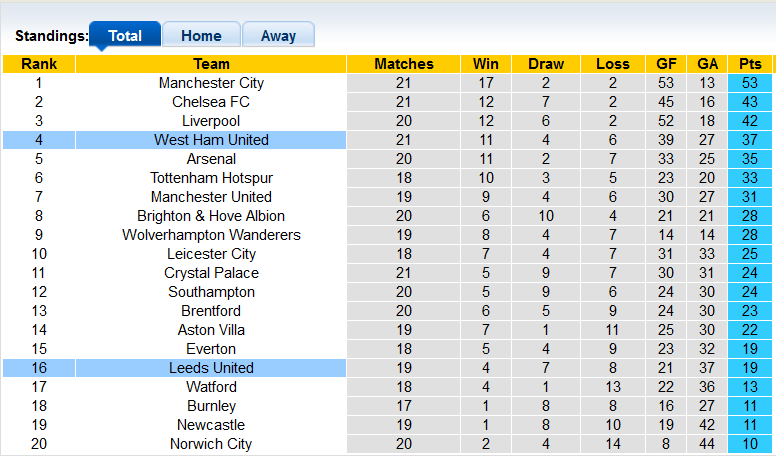Screen dimensions: 776x456
Task: Select the Away standings tab
Action: click(x=278, y=36)
